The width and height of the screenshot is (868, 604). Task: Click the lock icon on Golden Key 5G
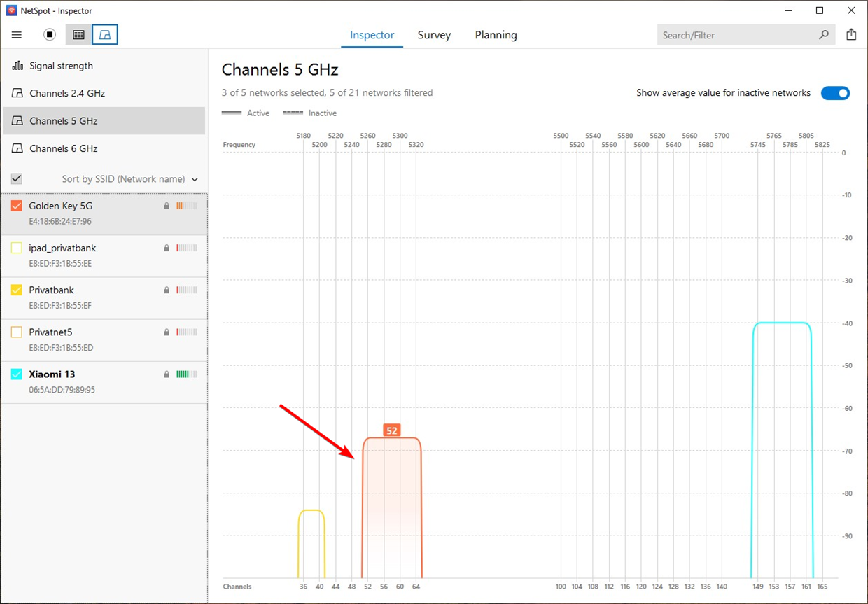(166, 206)
